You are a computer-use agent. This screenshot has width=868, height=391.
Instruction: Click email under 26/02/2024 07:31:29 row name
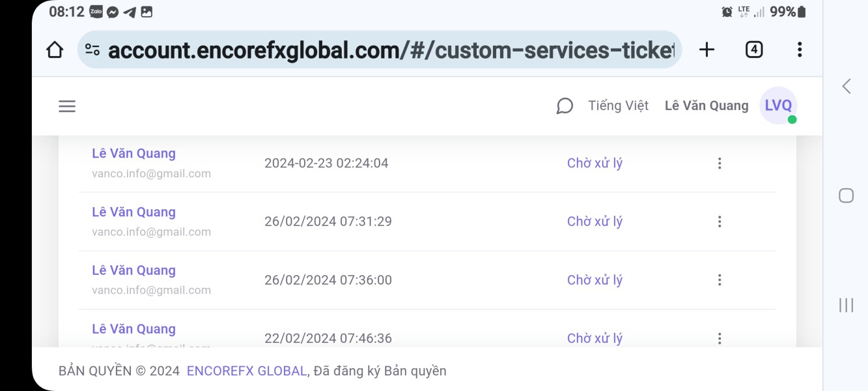pos(151,232)
